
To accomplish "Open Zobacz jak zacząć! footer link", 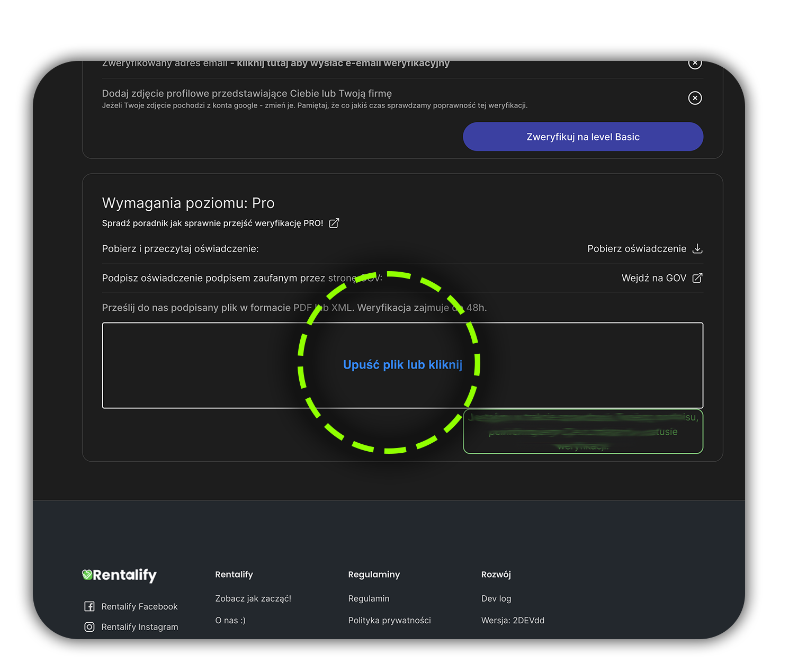I will pyautogui.click(x=253, y=598).
